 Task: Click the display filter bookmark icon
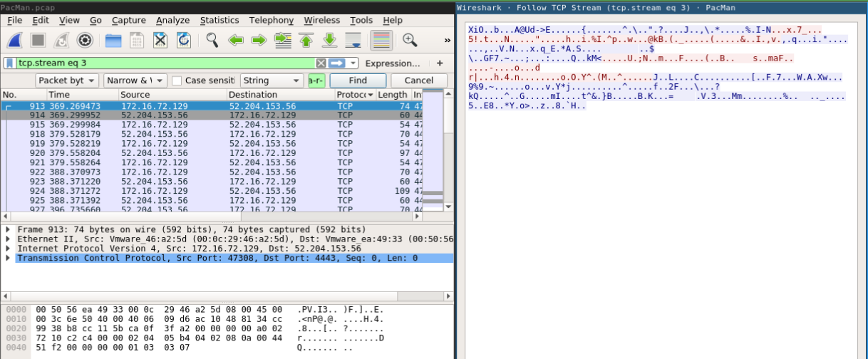coord(11,63)
